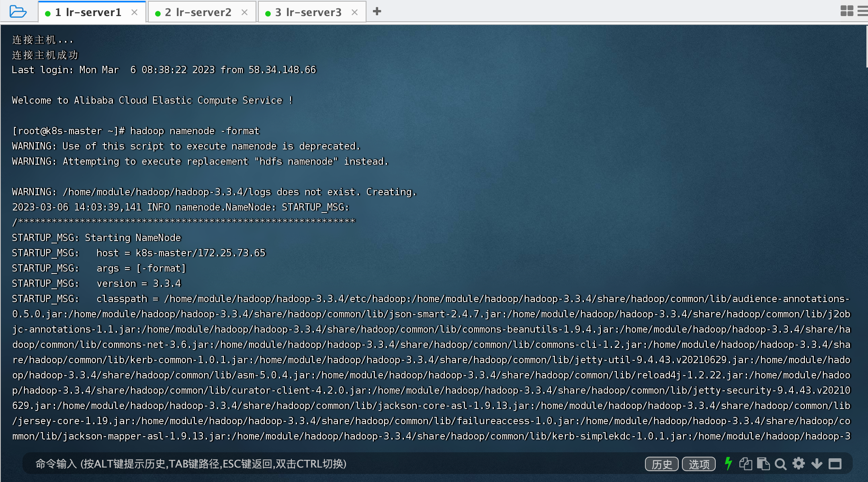Click the 'Last login: Mon Mar 6' line

click(x=164, y=70)
